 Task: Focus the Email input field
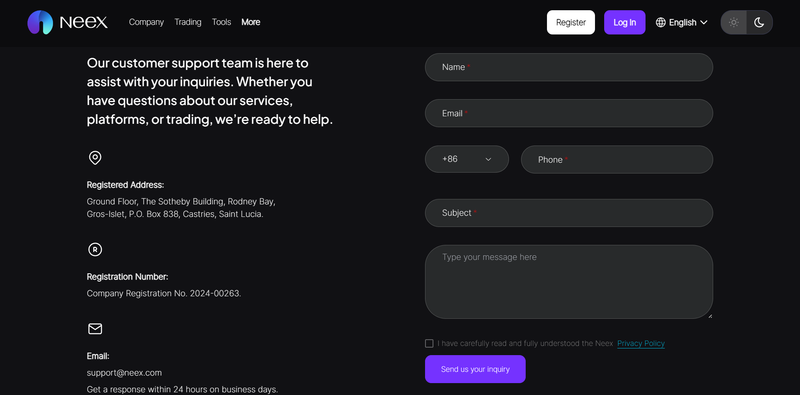(x=569, y=113)
